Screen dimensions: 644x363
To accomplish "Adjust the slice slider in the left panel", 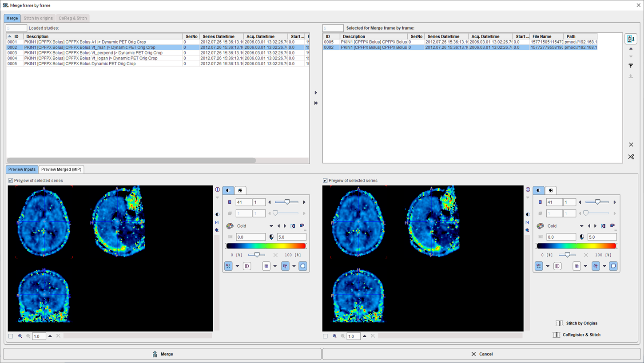I will click(287, 202).
